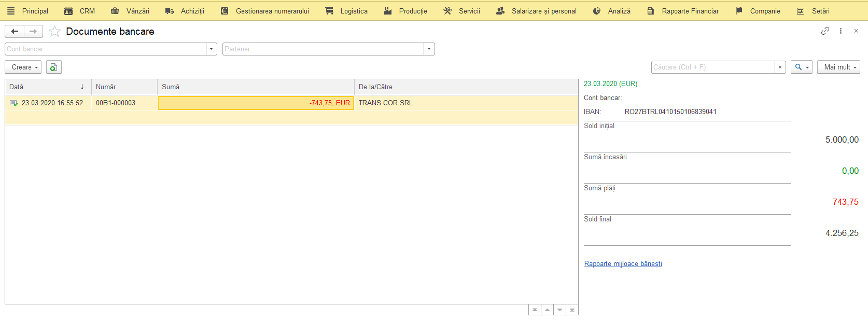Click the Achiziții truck icon
This screenshot has width=868, height=321.
[170, 11]
